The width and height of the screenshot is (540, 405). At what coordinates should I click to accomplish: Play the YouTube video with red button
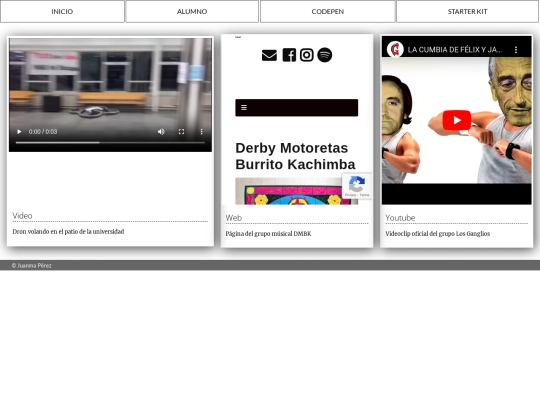pyautogui.click(x=457, y=120)
